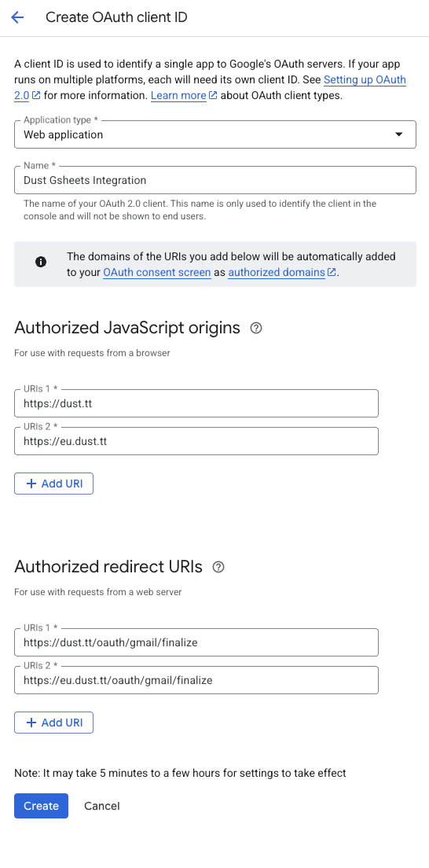Select the dust.tt/oauth/gmail/finalize redirect URI field
This screenshot has width=429, height=868.
point(196,642)
